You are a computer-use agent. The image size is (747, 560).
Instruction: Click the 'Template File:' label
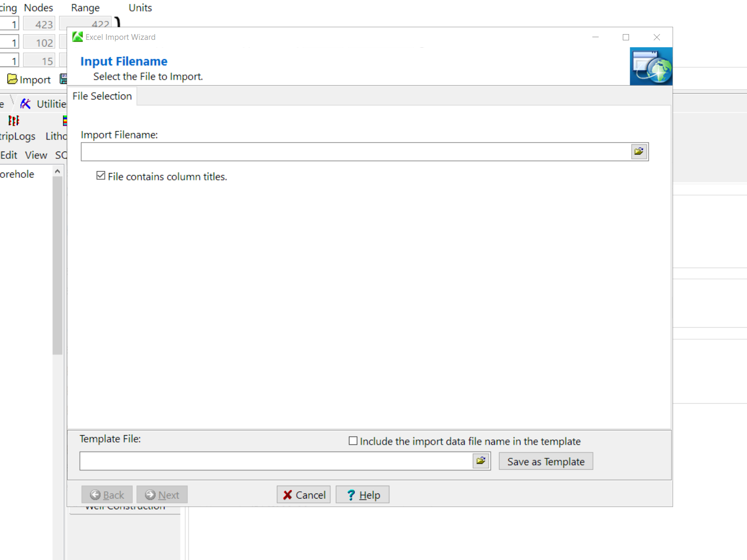pos(110,439)
